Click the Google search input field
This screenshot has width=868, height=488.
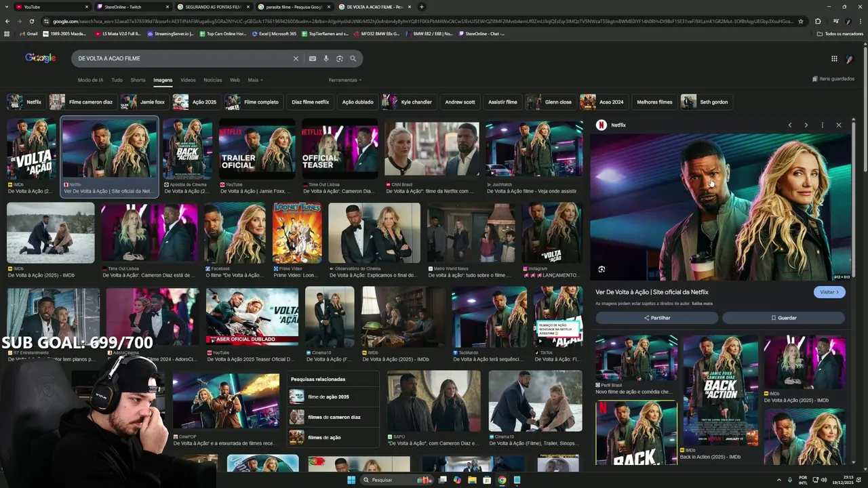(x=183, y=59)
